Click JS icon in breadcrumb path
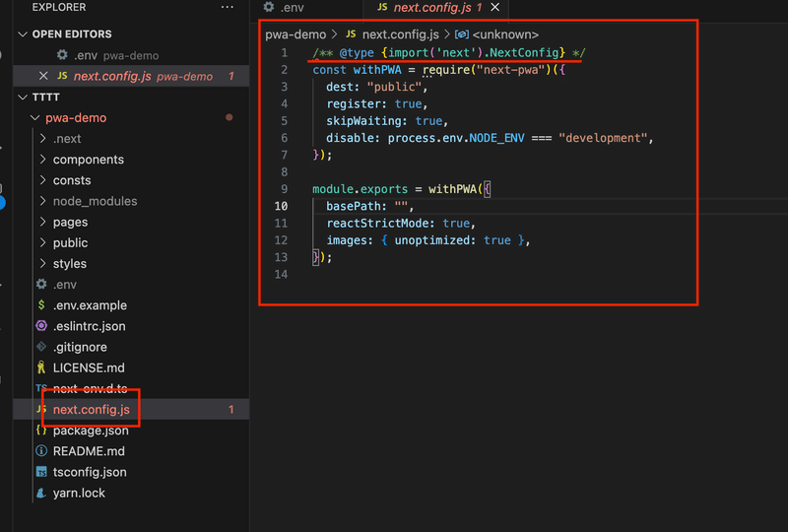Viewport: 788px width, 532px height. point(351,33)
